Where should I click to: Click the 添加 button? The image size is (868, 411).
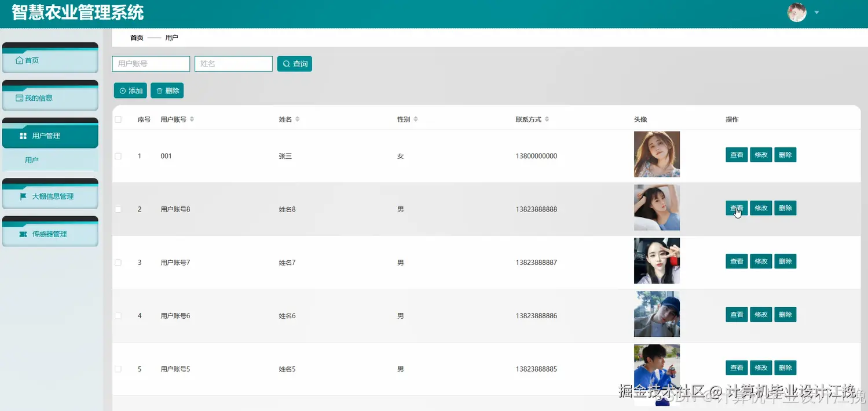[130, 90]
